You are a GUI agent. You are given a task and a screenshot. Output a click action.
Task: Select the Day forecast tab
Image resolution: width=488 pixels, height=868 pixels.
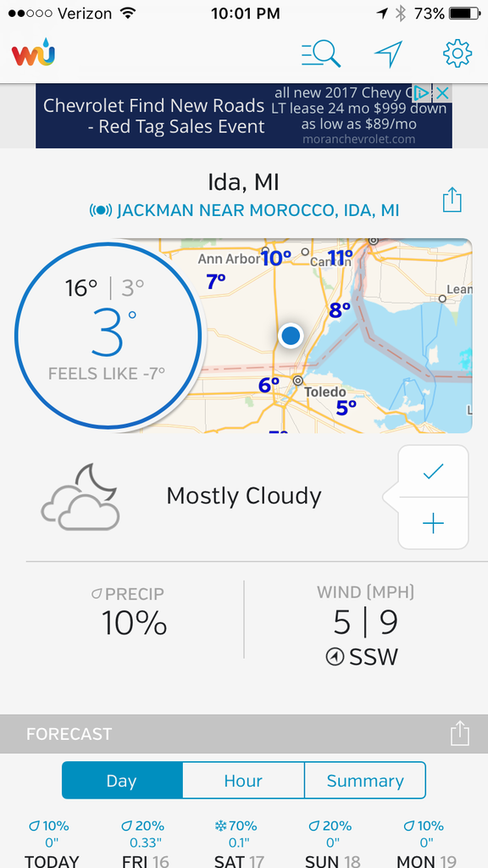[x=122, y=781]
